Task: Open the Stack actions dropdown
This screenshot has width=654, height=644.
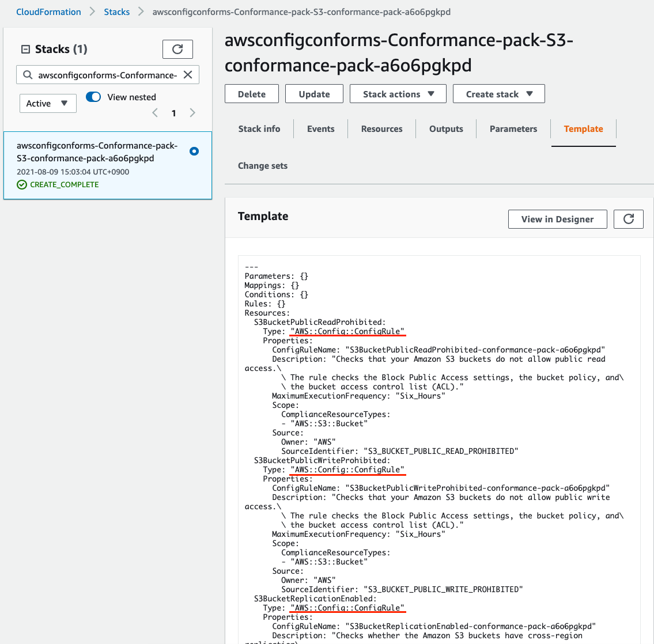Action: point(398,94)
